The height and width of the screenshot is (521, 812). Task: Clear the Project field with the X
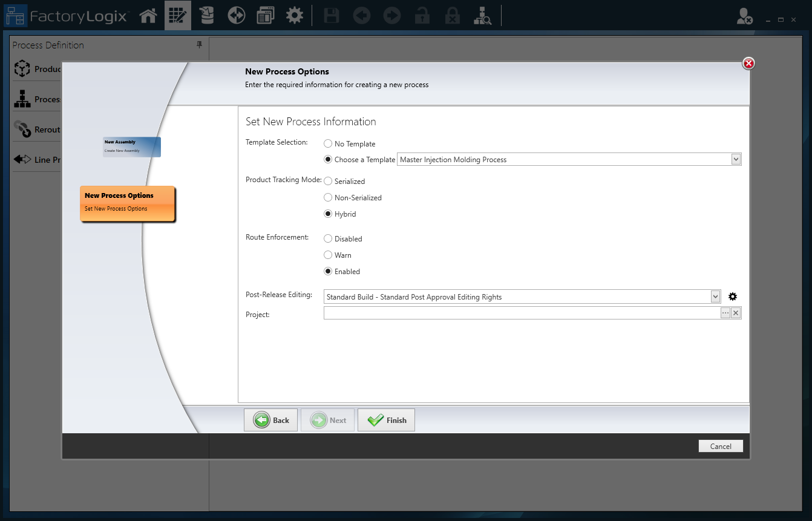(x=736, y=313)
